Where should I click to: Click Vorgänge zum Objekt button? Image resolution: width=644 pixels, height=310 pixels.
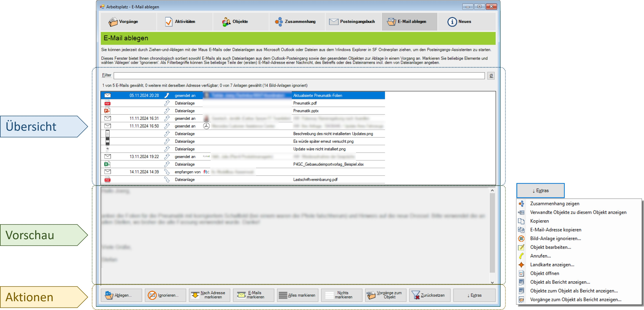386,295
